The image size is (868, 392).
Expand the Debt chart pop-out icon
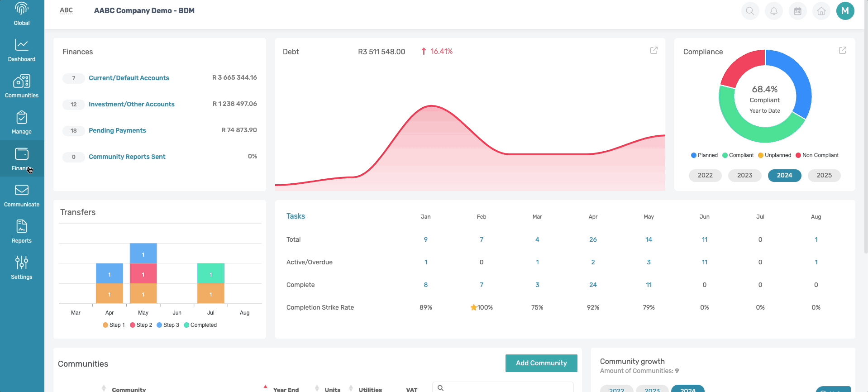click(x=654, y=50)
